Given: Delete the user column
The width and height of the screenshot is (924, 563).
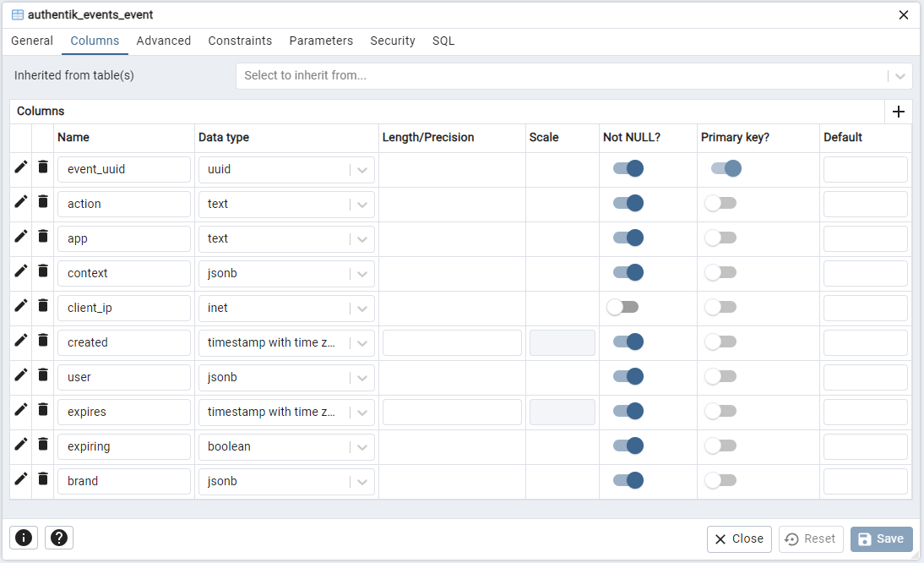Looking at the screenshot, I should pyautogui.click(x=43, y=375).
